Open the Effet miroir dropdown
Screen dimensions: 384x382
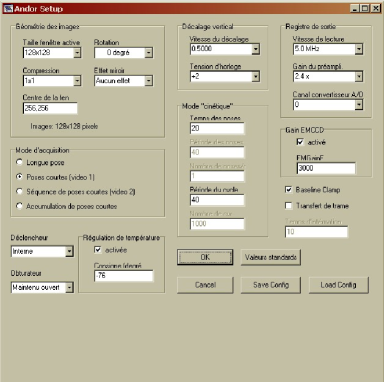[x=149, y=81]
